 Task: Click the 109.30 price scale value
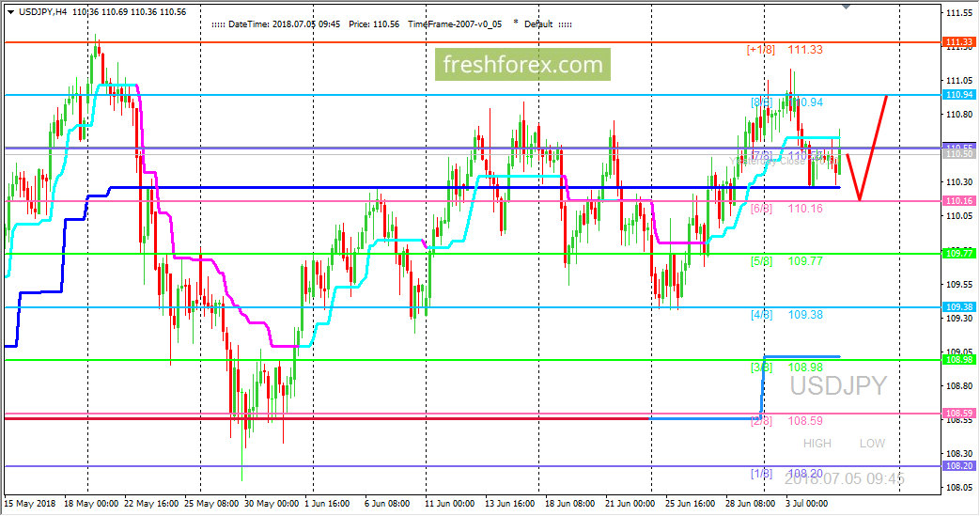[959, 318]
